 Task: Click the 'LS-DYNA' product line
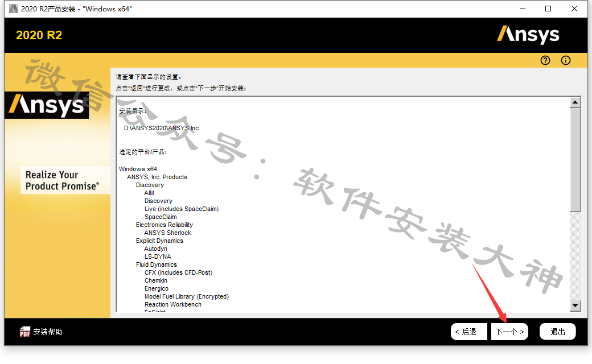tap(158, 257)
